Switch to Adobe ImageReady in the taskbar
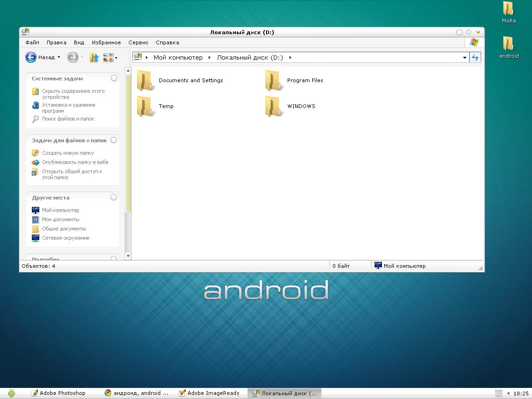The image size is (532, 399). coord(209,393)
